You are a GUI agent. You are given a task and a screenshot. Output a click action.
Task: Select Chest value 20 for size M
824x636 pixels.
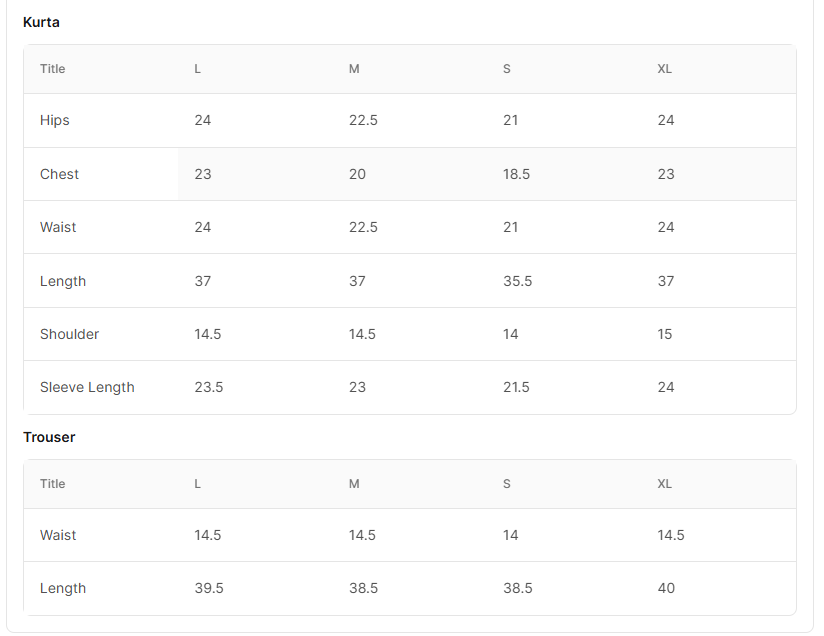point(357,174)
